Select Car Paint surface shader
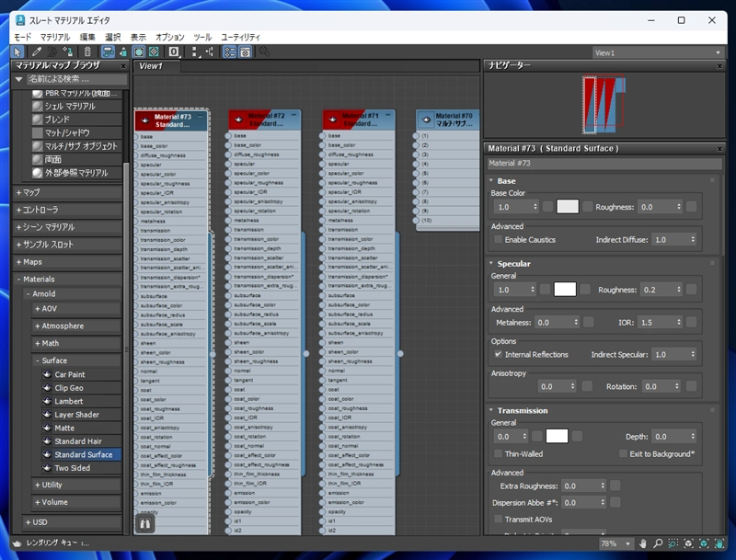 point(70,375)
